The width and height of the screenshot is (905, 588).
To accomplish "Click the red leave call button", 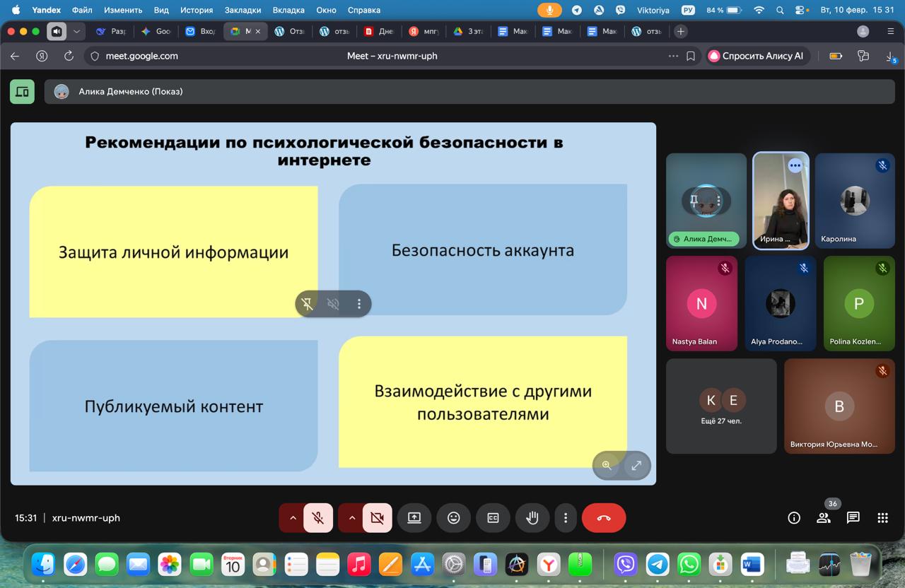I will click(603, 518).
